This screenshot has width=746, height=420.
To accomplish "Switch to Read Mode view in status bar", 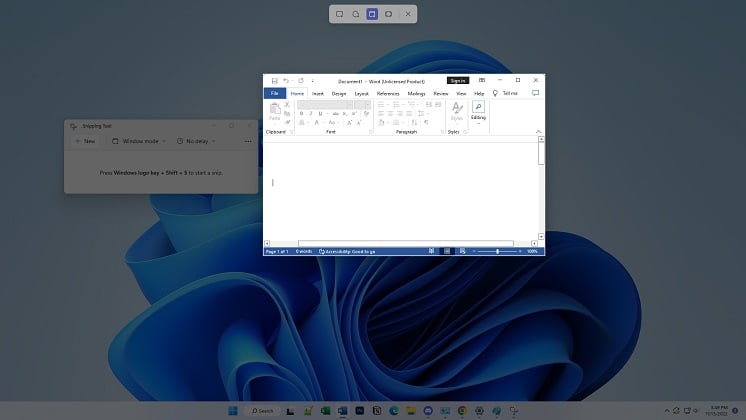I will coord(433,251).
